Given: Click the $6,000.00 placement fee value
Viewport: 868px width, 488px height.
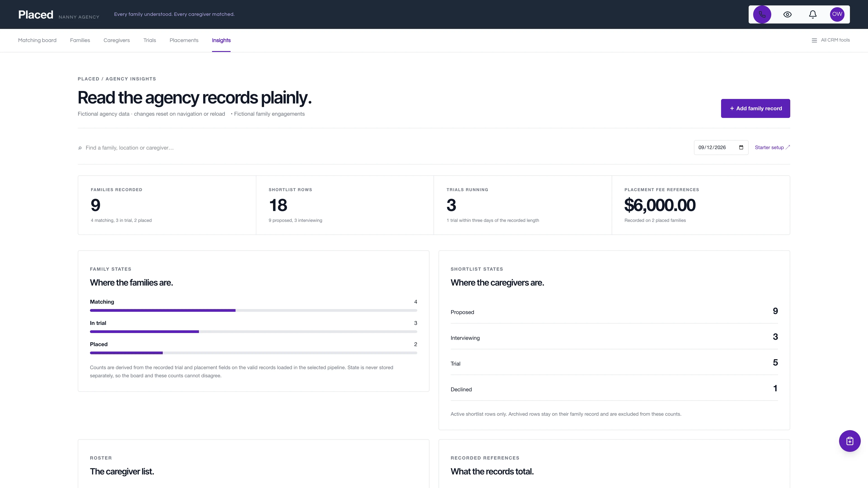Looking at the screenshot, I should coord(660,205).
